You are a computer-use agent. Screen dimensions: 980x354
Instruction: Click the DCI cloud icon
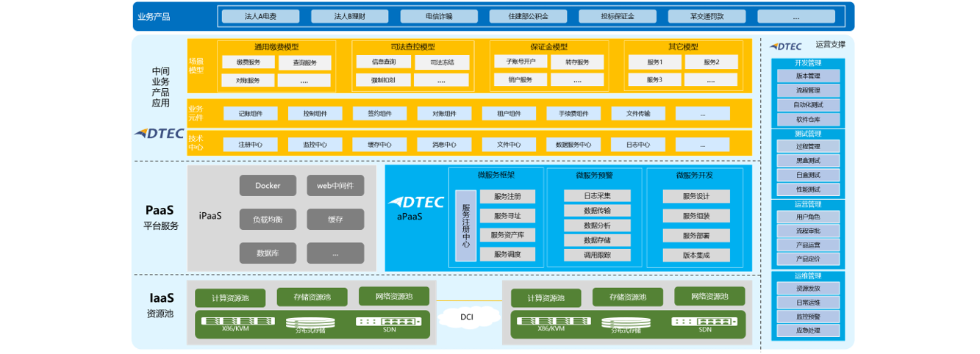click(467, 317)
